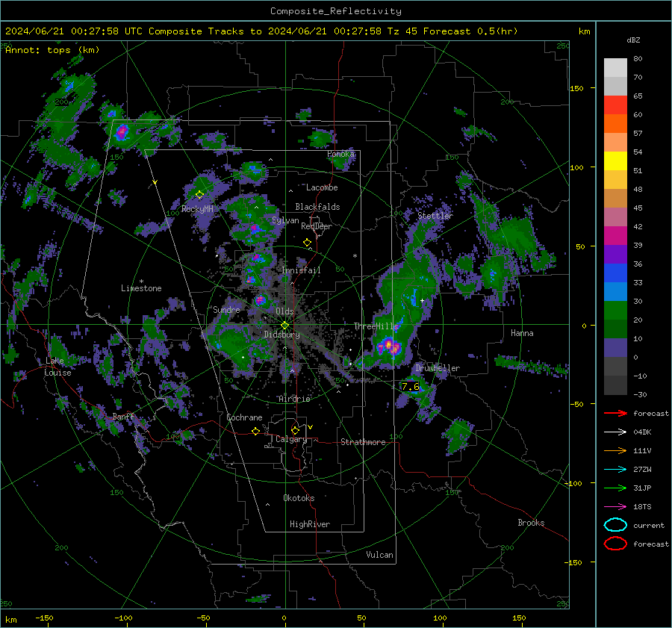Image resolution: width=672 pixels, height=628 pixels.
Task: Click the 'Forecast 0.5(hr)' header text
Action: [470, 31]
